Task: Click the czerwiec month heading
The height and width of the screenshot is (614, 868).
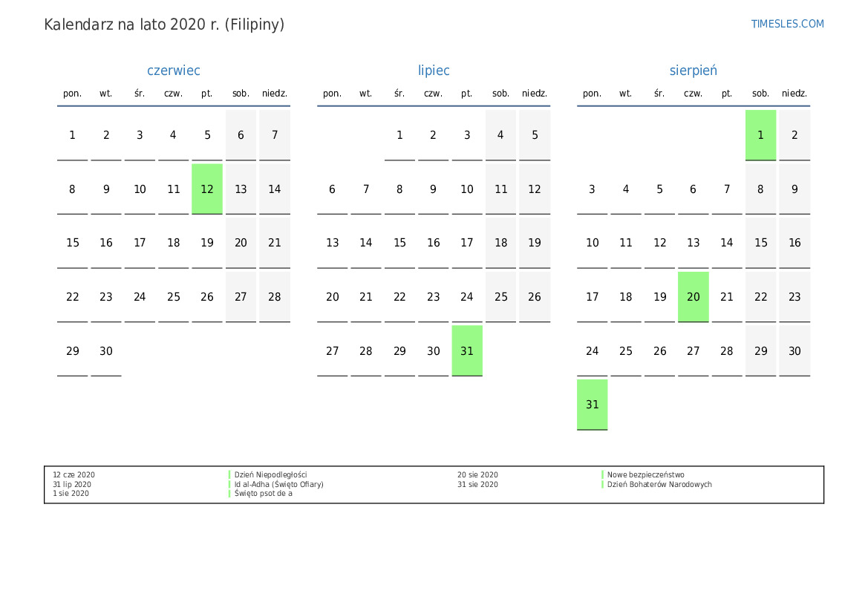Action: pos(174,71)
